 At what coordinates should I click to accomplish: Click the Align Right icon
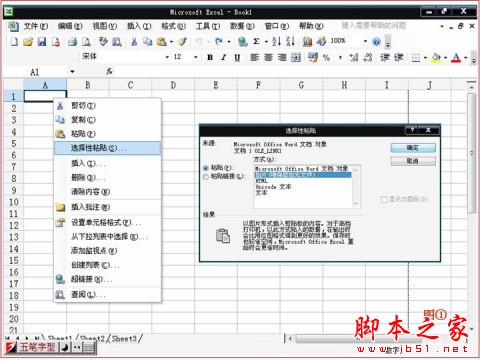[282, 57]
